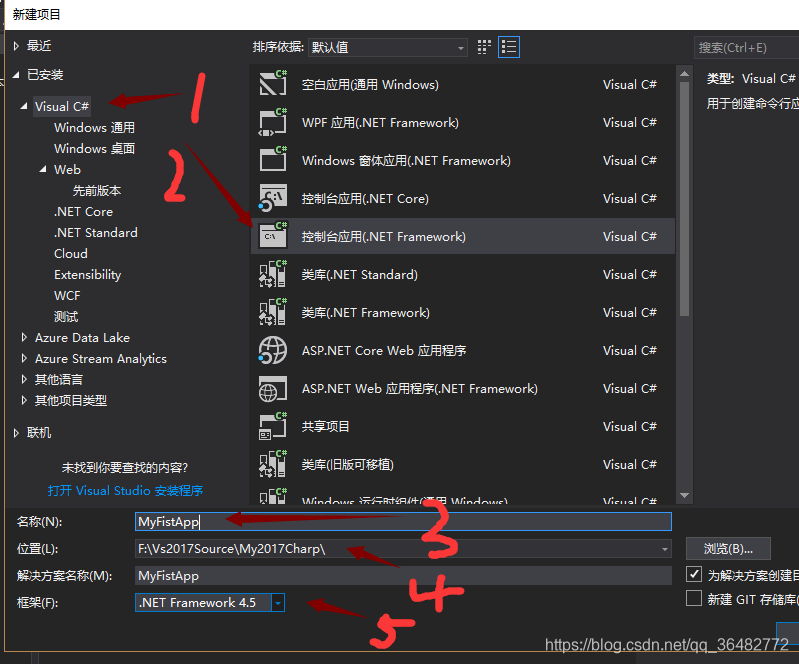Image resolution: width=799 pixels, height=664 pixels.
Task: Enable the 新建 GIT 存储库 checkbox
Action: coord(694,598)
